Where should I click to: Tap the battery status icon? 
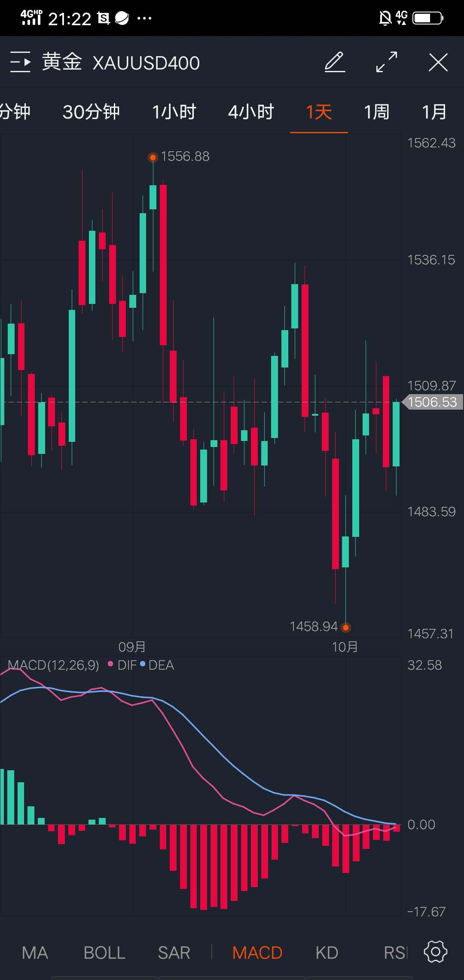click(427, 18)
